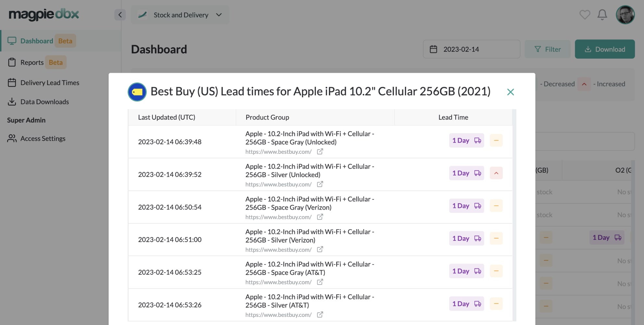644x325 pixels.
Task: Click bestbuy.com URL for Space Gray (Unlocked)
Action: (279, 151)
